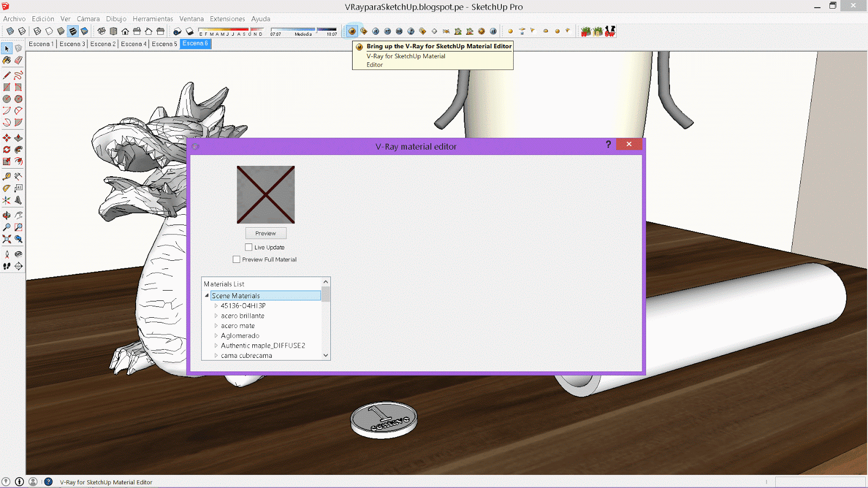Select the Eraser tool

coord(18,61)
